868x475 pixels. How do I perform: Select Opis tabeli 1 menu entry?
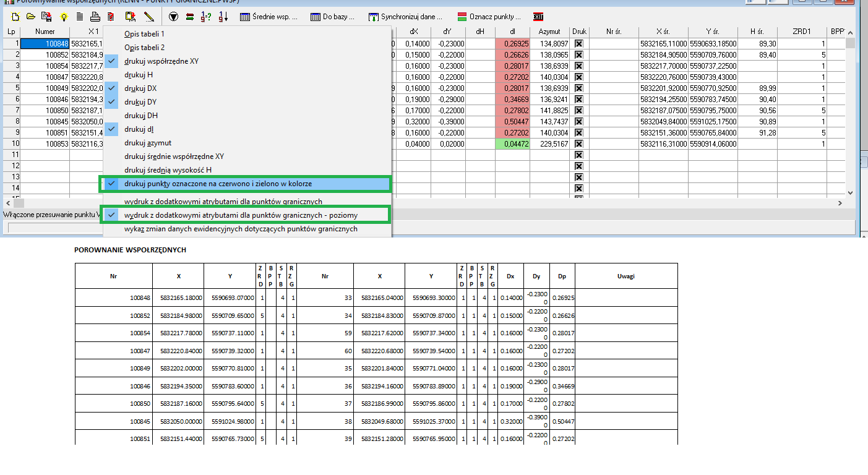click(x=247, y=33)
